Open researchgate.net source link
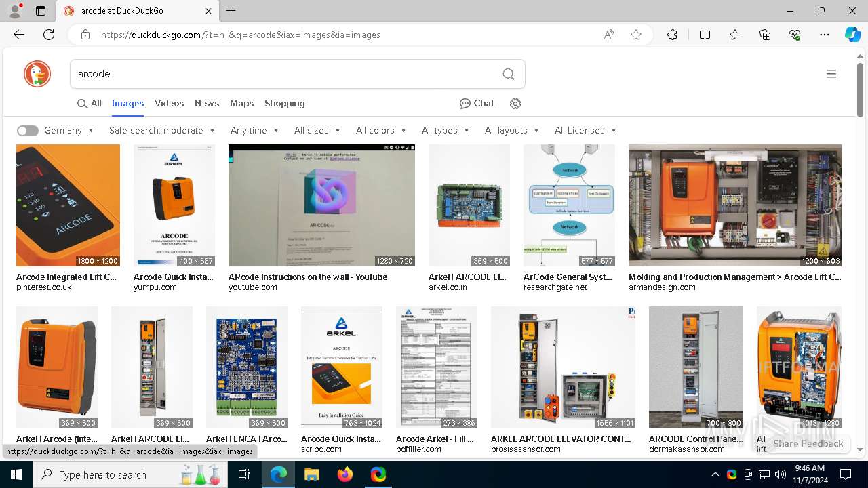 click(555, 287)
